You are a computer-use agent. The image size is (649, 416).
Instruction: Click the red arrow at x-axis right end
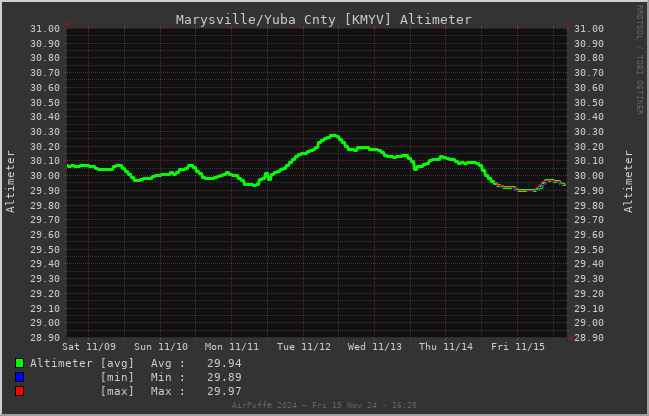point(571,337)
